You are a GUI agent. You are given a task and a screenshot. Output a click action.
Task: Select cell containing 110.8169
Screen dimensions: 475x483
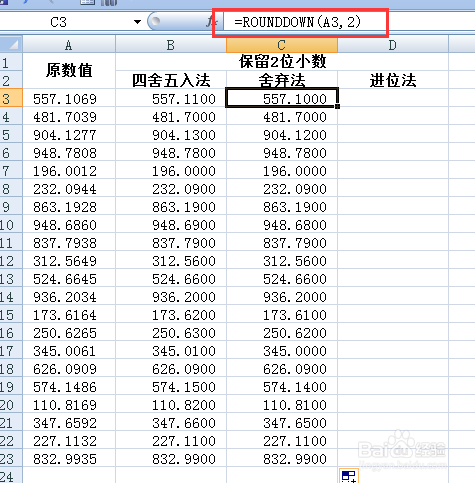(69, 405)
